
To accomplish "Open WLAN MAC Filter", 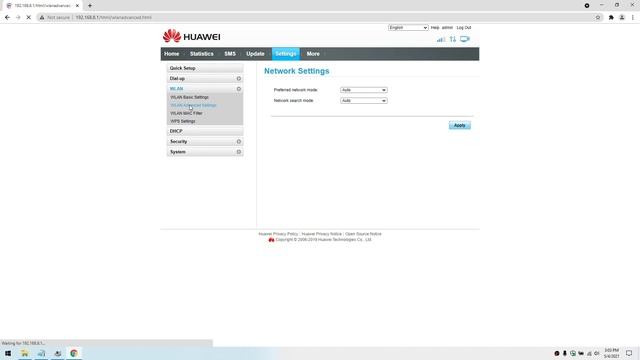I will [x=186, y=113].
